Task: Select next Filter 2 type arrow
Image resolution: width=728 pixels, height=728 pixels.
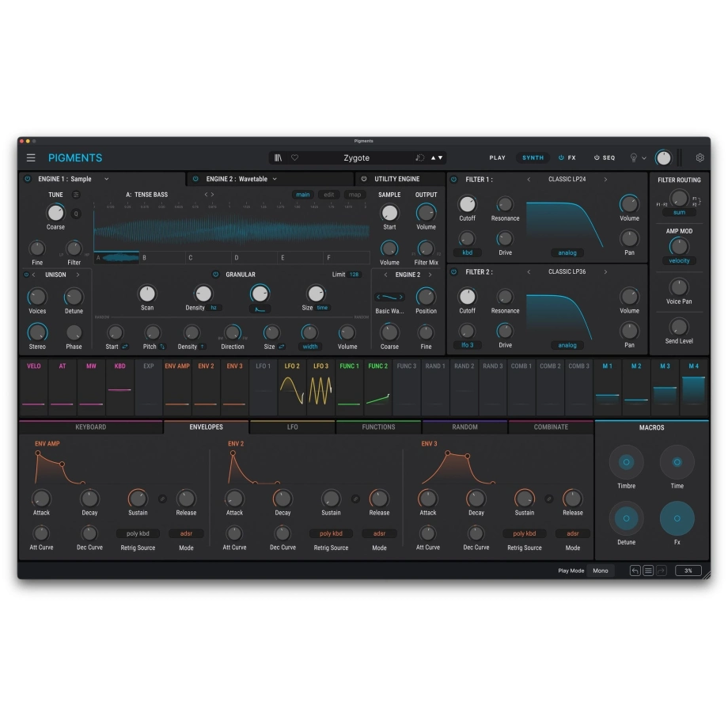Action: pyautogui.click(x=605, y=271)
